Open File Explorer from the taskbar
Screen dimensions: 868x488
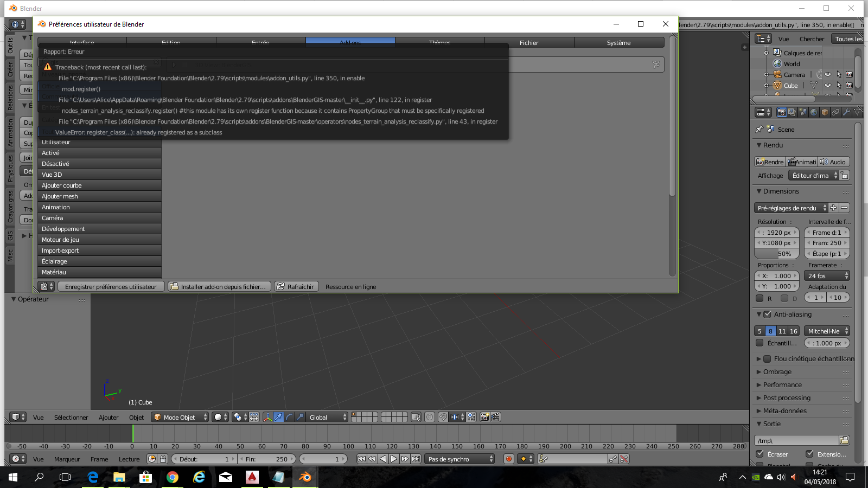(x=119, y=477)
